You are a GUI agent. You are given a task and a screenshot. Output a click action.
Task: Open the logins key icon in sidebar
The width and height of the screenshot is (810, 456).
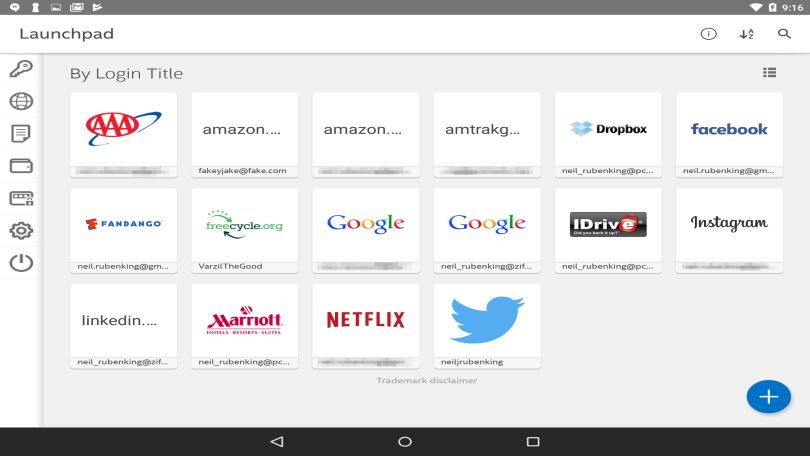[21, 69]
